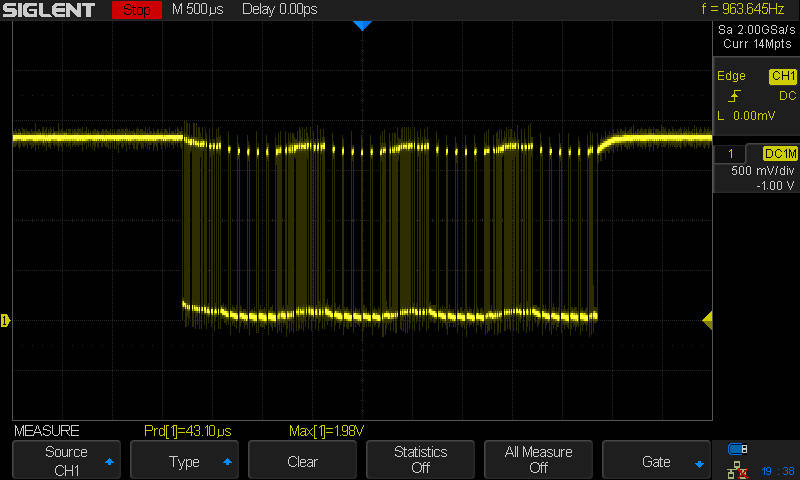Toggle the All Measure Off softkey

[538, 460]
